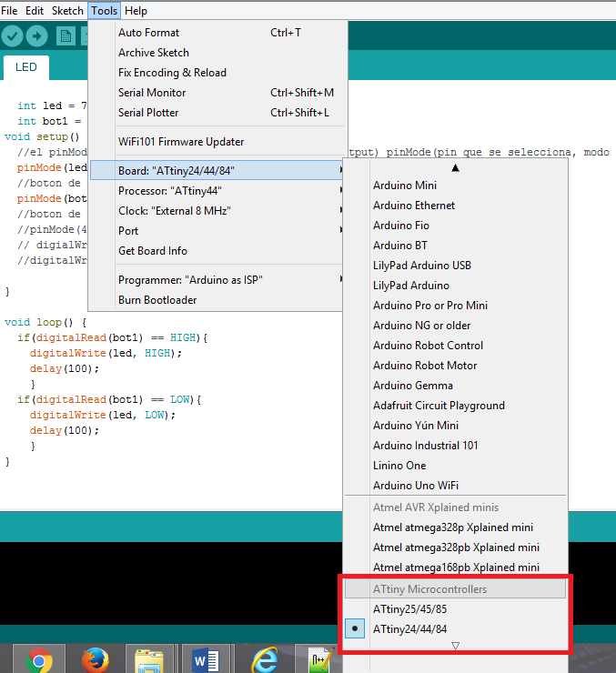Open the Edit menu
616x673 pixels.
pyautogui.click(x=35, y=11)
